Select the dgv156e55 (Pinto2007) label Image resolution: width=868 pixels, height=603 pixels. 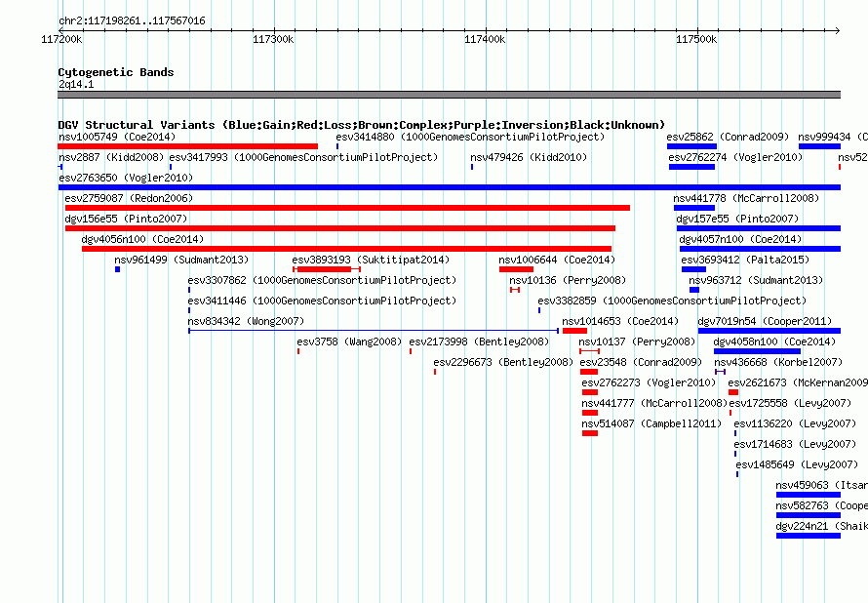(x=126, y=219)
